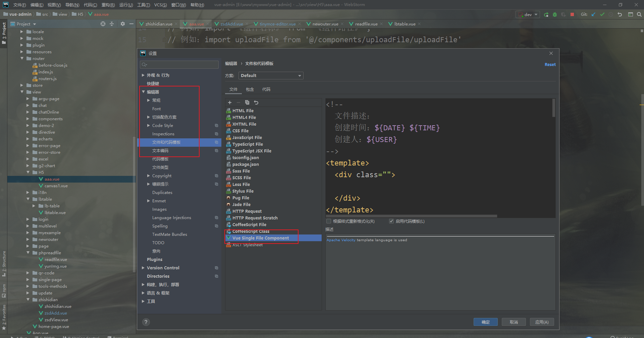Click the rerun 'dev' icon in toolbar
This screenshot has width=644, height=338.
click(546, 14)
